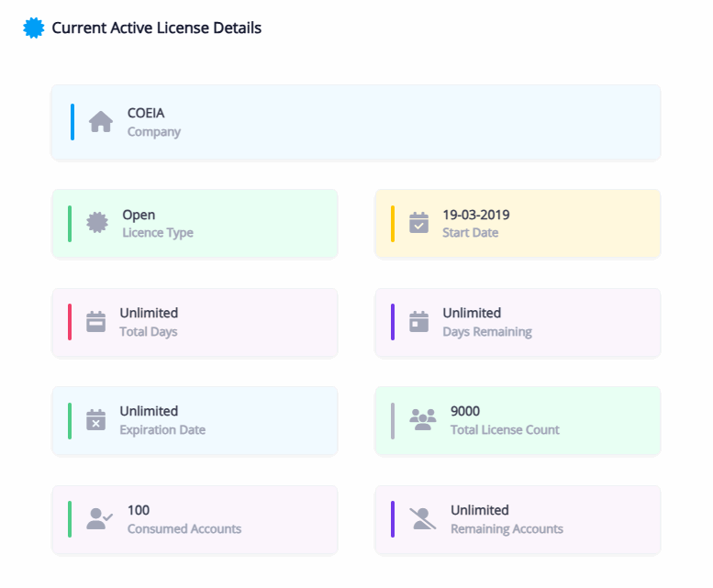
Task: Click the 100 consumed accounts value
Action: pos(139,510)
